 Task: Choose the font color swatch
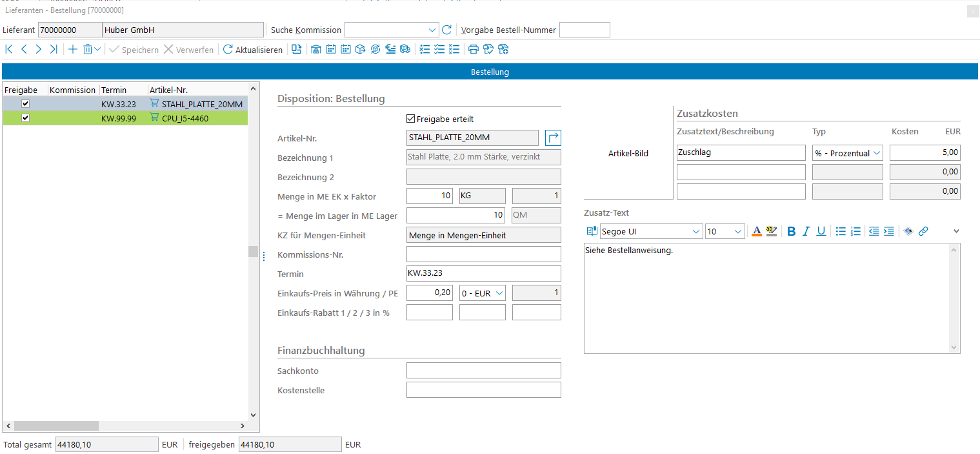pos(757,231)
